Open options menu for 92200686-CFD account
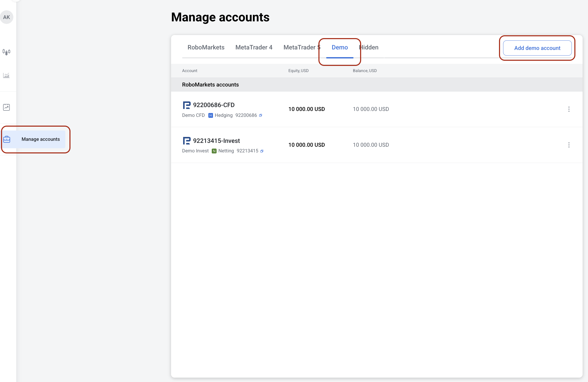The width and height of the screenshot is (588, 382). [x=569, y=109]
